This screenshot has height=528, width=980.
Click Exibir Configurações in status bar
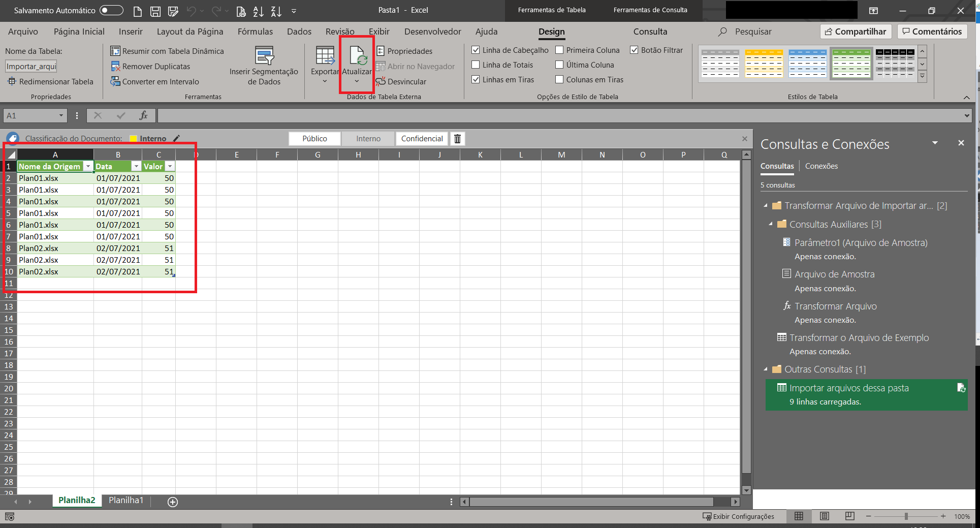(x=738, y=516)
